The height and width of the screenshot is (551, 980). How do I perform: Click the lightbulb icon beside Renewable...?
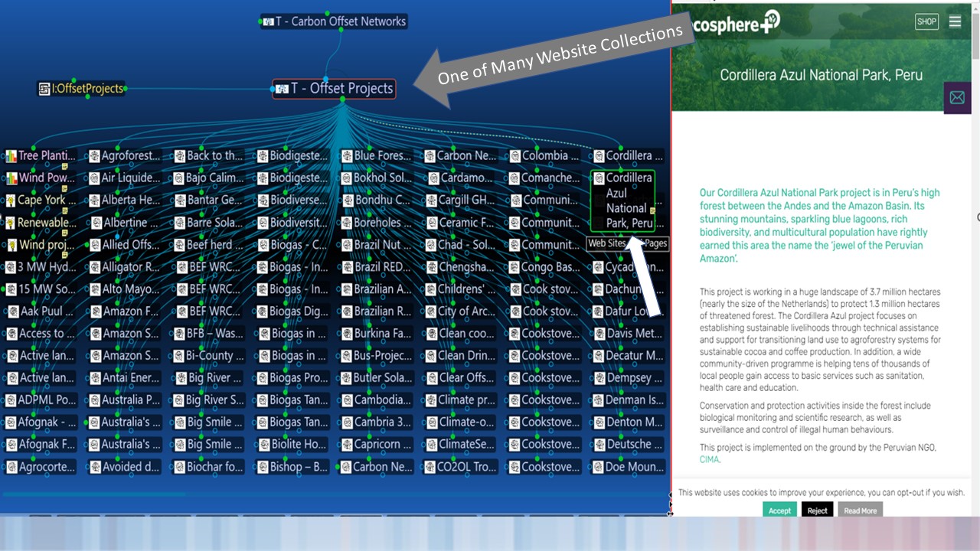pos(11,223)
